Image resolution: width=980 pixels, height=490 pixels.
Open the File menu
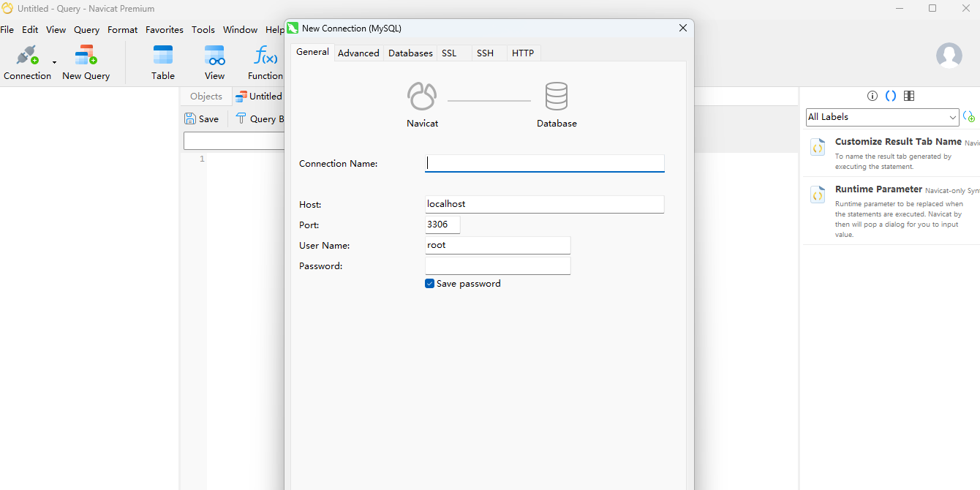(7, 30)
